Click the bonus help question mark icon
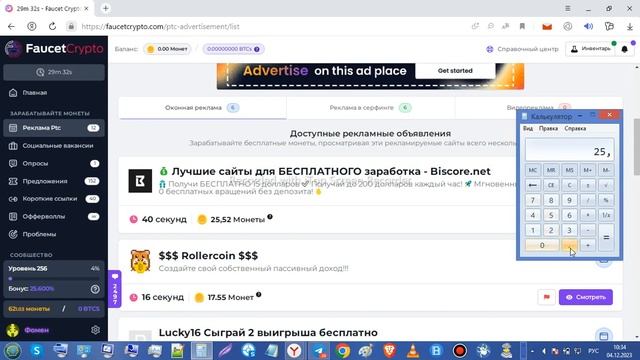This screenshot has width=640, height=360. tap(95, 289)
